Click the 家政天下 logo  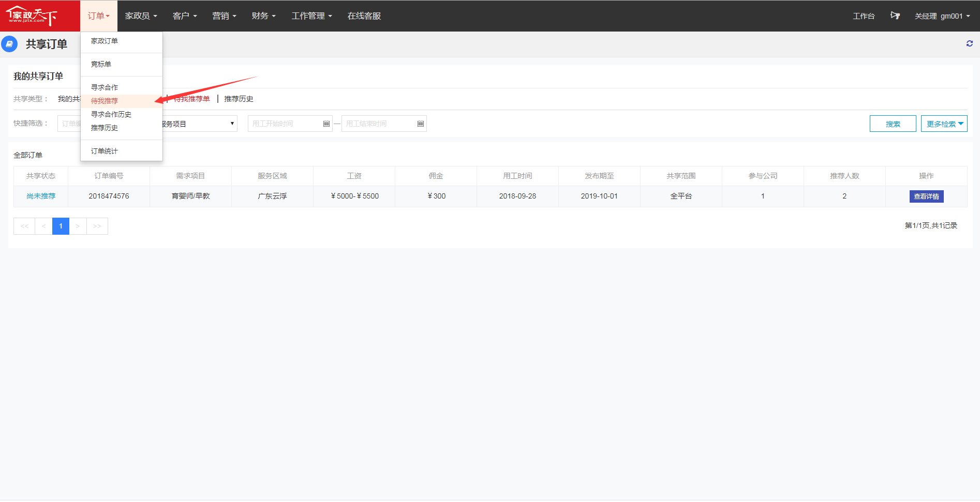pos(31,16)
